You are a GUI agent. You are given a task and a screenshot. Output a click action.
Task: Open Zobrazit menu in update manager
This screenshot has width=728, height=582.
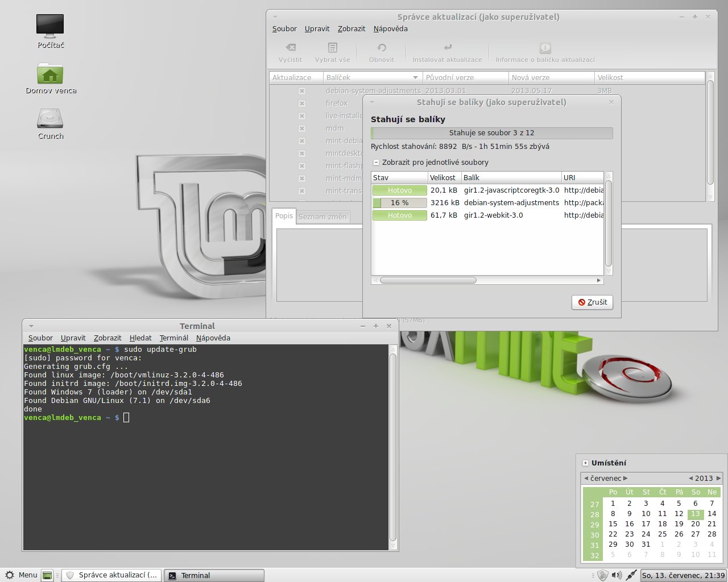coord(351,28)
